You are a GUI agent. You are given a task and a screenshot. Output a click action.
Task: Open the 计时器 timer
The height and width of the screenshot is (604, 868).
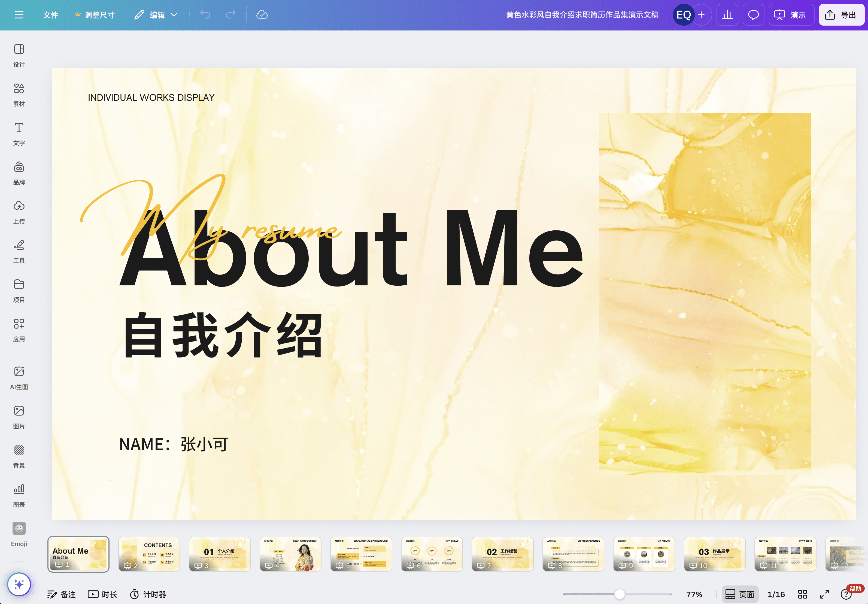pos(148,594)
